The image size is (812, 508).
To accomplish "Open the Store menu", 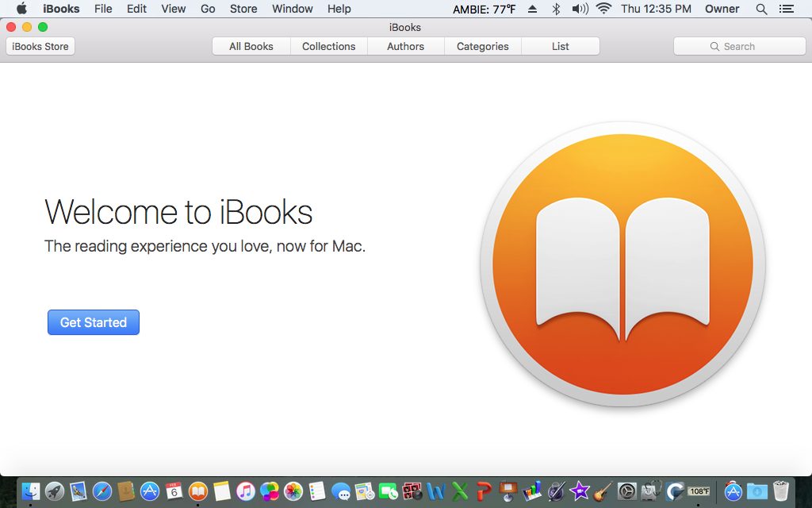I will click(243, 9).
